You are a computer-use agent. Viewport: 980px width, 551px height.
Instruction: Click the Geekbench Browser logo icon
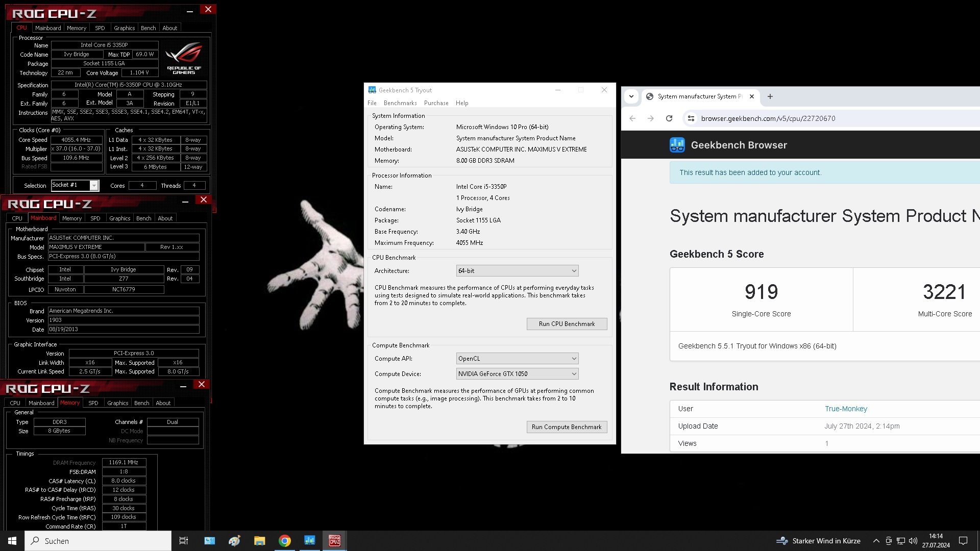click(x=677, y=145)
